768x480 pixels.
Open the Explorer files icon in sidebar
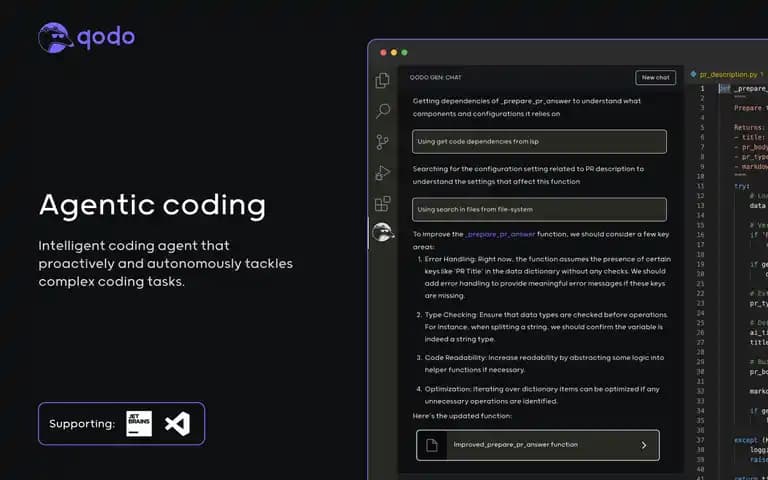point(383,80)
